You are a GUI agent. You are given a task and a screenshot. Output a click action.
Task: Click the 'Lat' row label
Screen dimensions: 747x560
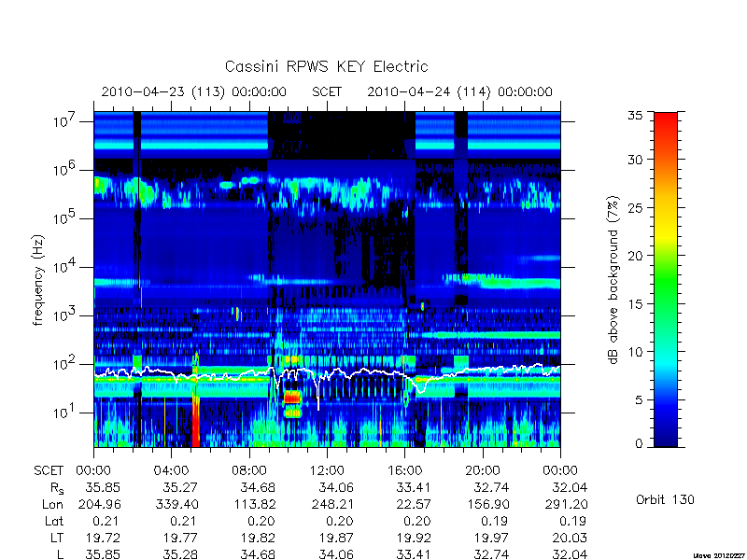[x=54, y=522]
